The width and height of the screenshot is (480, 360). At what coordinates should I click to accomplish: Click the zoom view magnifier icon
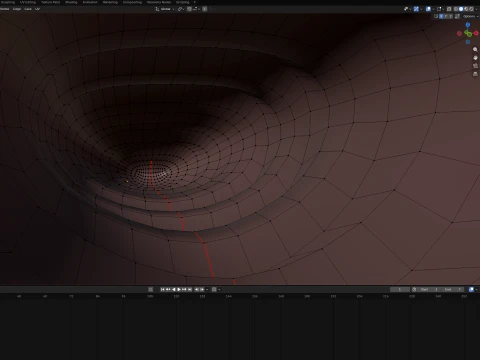click(475, 49)
